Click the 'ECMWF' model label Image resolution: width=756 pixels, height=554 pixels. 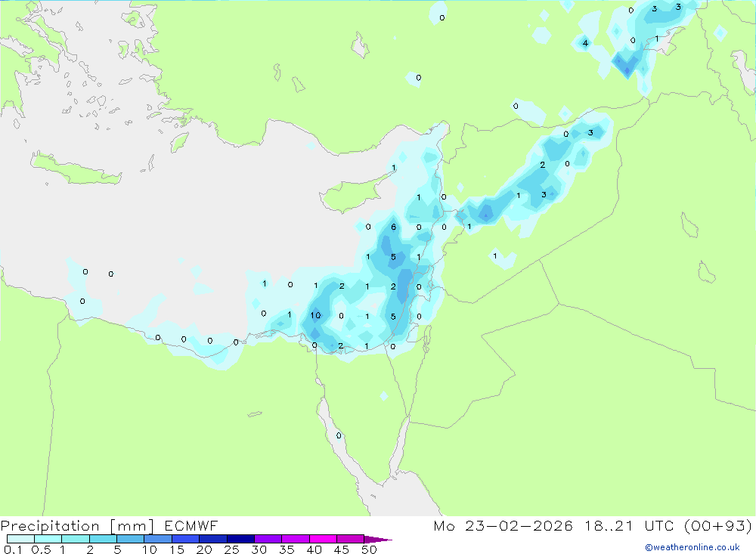point(191,526)
